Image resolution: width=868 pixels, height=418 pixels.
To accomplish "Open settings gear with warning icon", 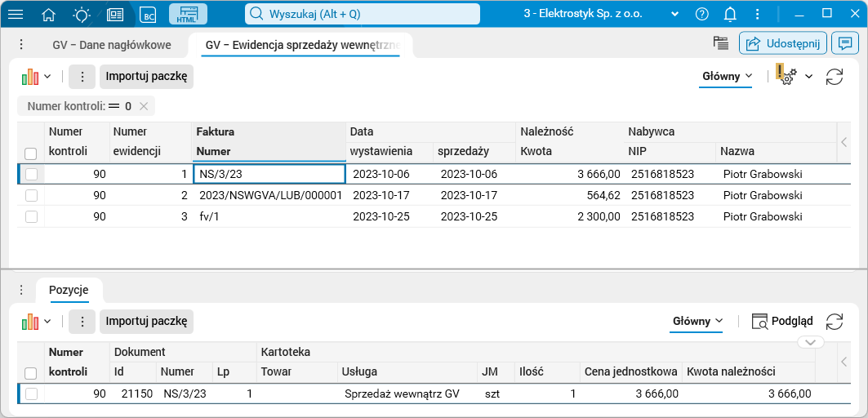I will [x=786, y=75].
